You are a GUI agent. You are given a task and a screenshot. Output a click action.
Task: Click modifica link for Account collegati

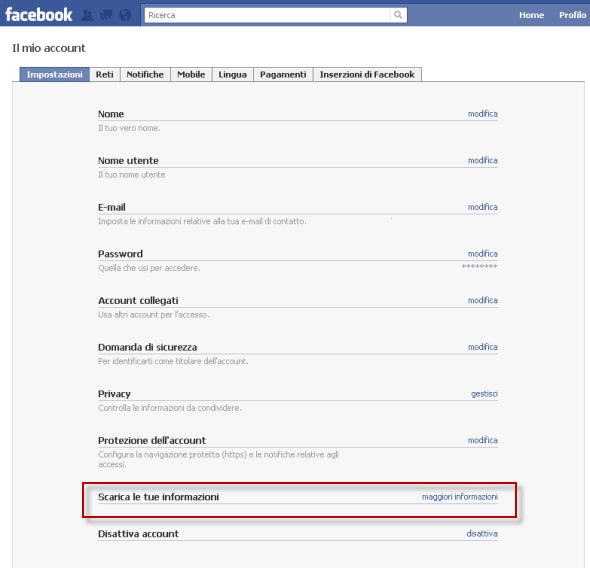[482, 300]
